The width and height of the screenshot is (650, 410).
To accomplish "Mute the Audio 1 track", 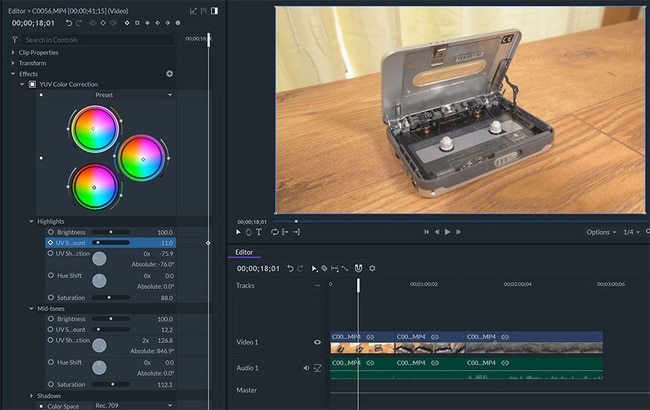I will click(307, 368).
